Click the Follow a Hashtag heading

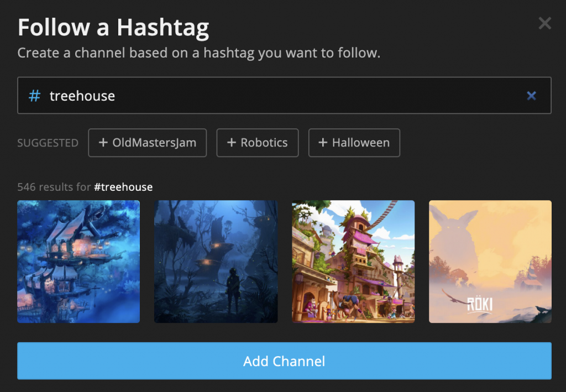pos(113,28)
